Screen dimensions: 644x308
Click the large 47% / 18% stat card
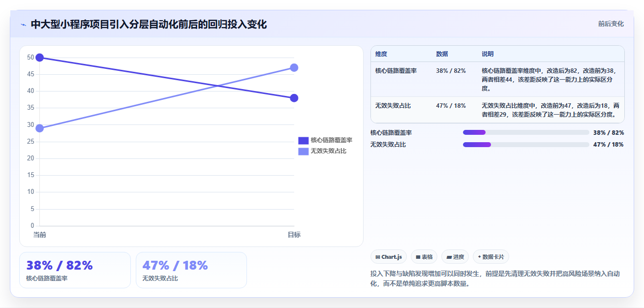tap(191, 270)
